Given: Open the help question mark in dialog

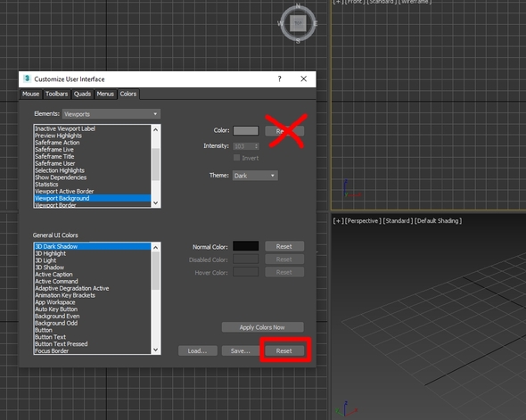Looking at the screenshot, I should point(279,78).
